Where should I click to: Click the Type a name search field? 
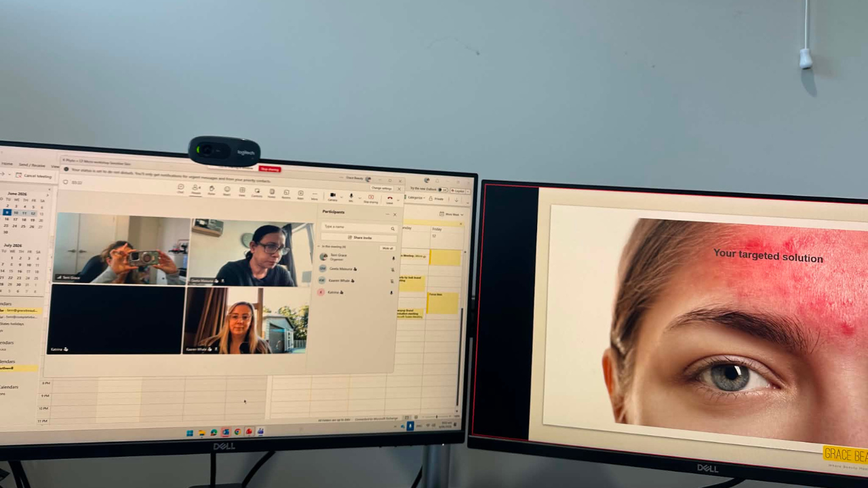[x=359, y=227]
